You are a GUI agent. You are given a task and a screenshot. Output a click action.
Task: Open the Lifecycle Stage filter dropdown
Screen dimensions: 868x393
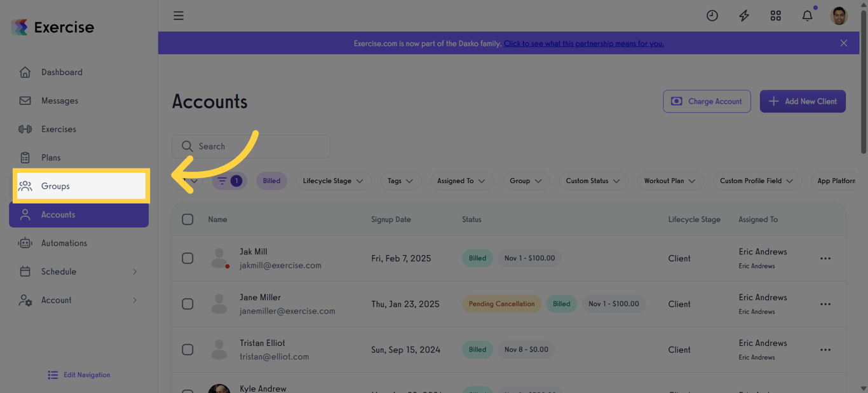coord(333,181)
